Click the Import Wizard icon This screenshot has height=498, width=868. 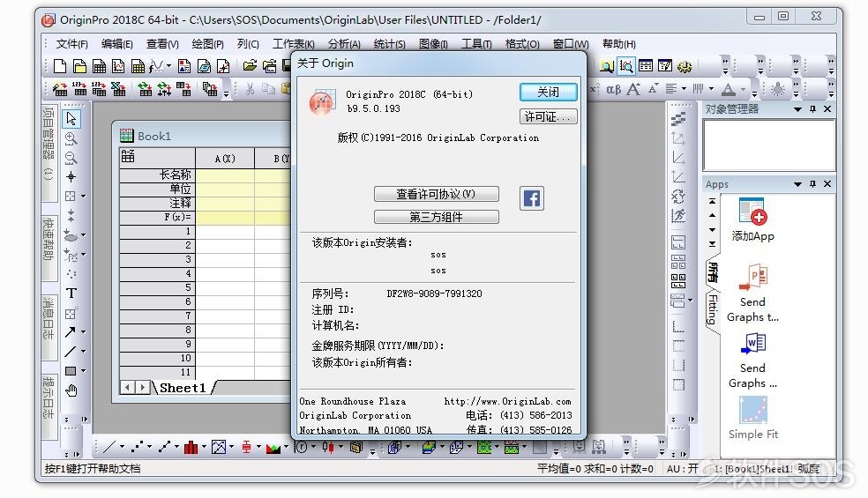[x=60, y=88]
